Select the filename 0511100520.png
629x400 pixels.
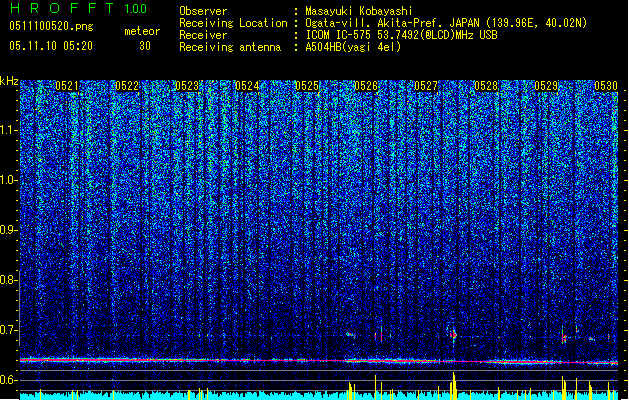coord(51,26)
